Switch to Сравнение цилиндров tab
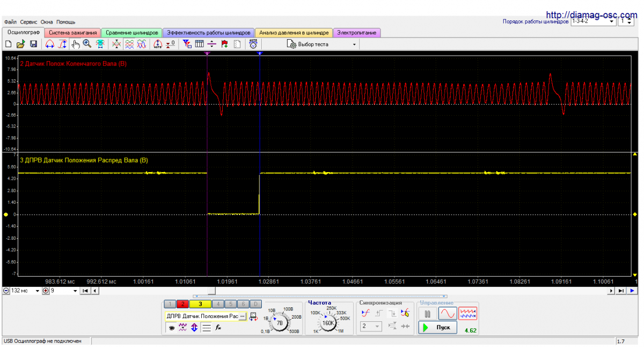644x347 pixels. 132,33
